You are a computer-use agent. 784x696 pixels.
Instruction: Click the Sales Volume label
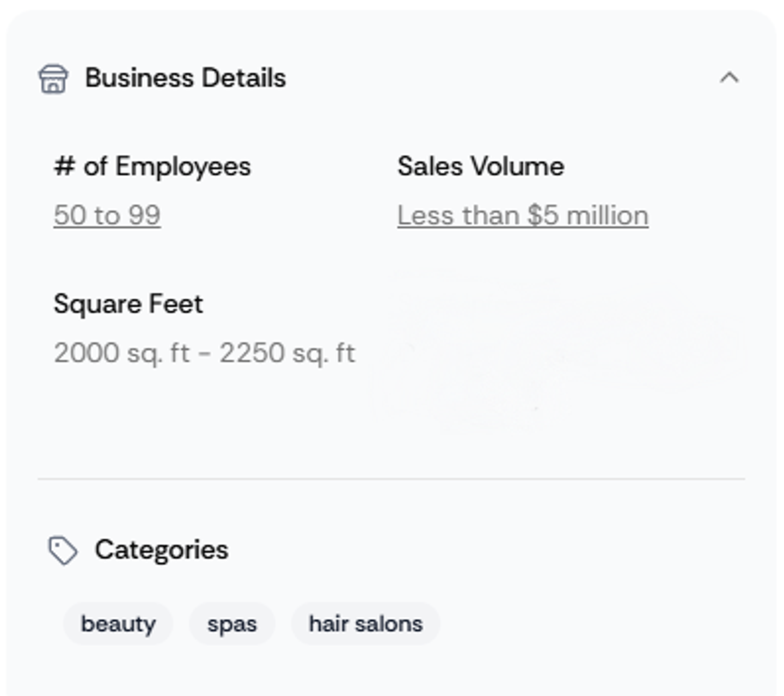[x=481, y=166]
